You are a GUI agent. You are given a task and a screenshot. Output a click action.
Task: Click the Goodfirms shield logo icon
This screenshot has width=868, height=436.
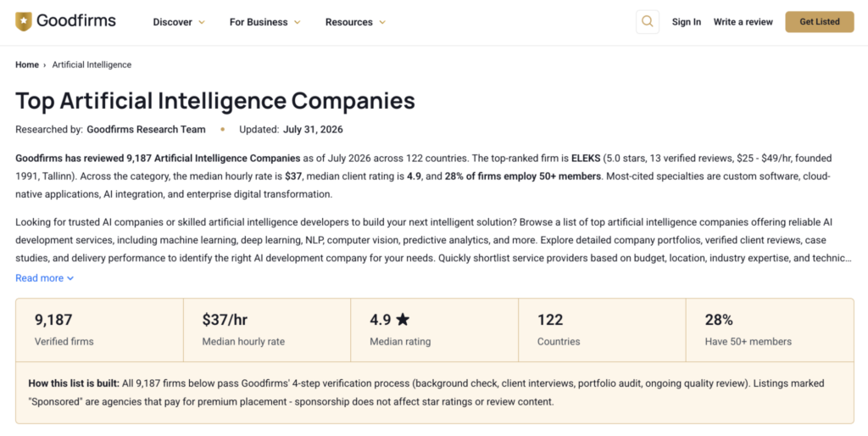coord(24,21)
